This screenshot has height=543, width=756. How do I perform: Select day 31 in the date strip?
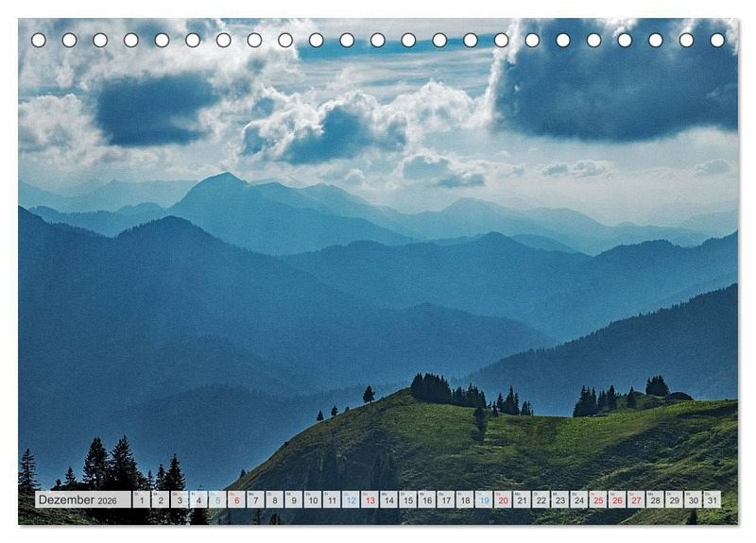point(713,500)
